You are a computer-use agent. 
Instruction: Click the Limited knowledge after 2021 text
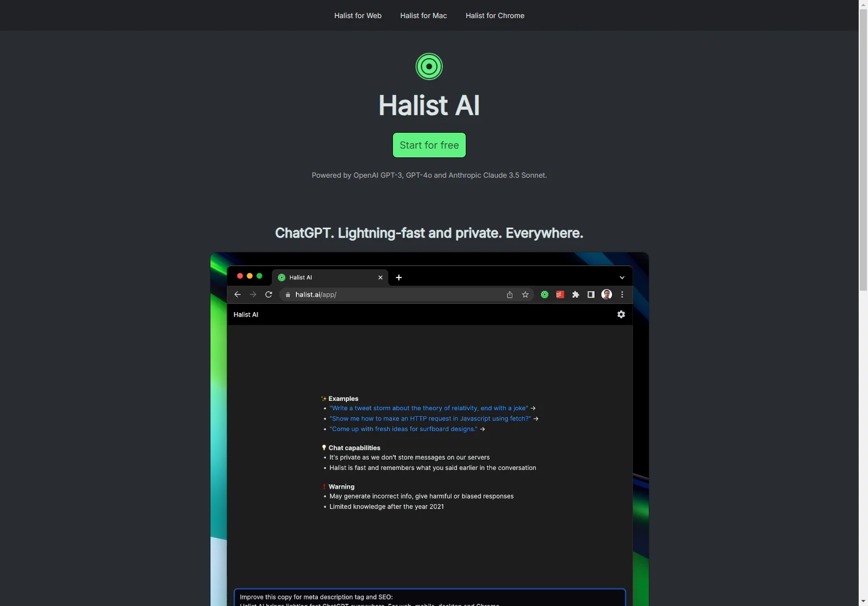click(x=386, y=507)
